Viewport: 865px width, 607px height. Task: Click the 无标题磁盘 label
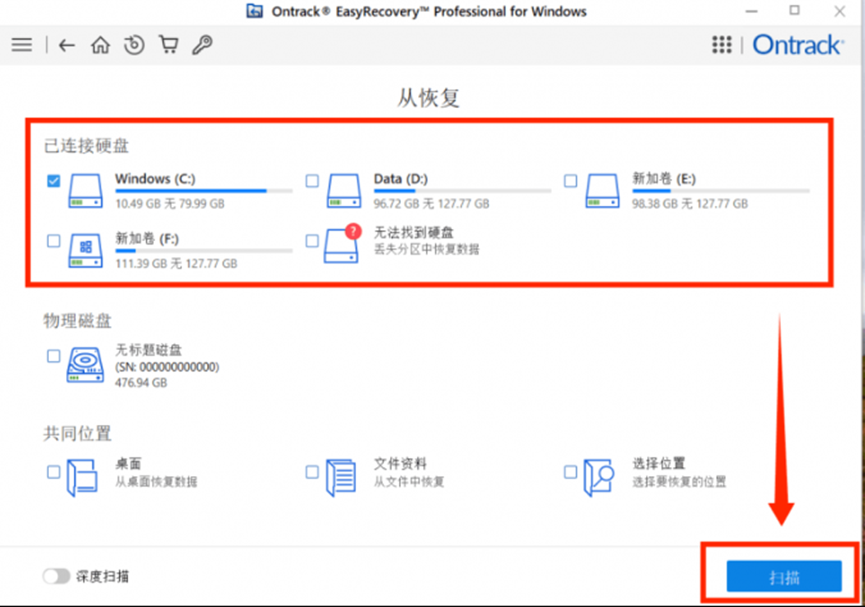click(148, 350)
